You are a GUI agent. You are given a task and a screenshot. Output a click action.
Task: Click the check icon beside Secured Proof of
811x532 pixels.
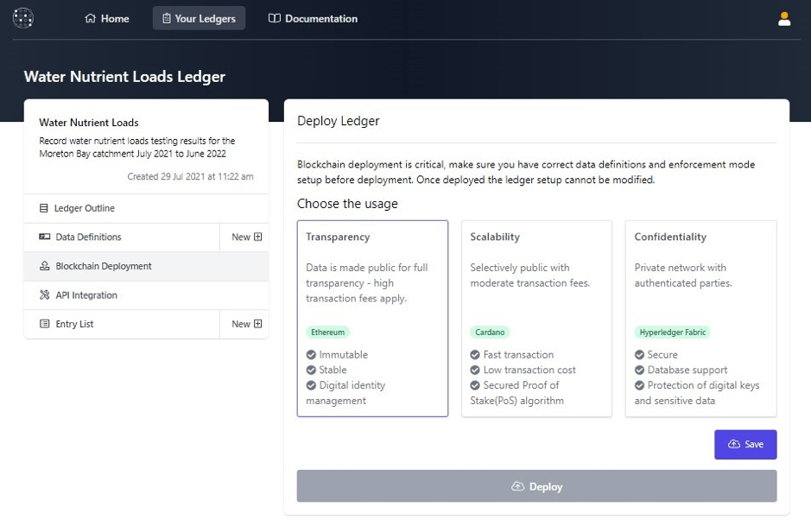pos(475,385)
